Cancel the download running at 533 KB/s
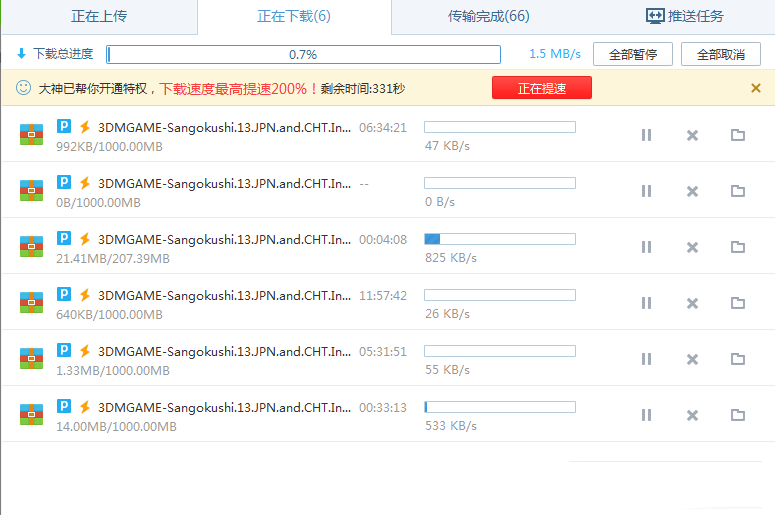This screenshot has height=515, width=775. pyautogui.click(x=692, y=415)
